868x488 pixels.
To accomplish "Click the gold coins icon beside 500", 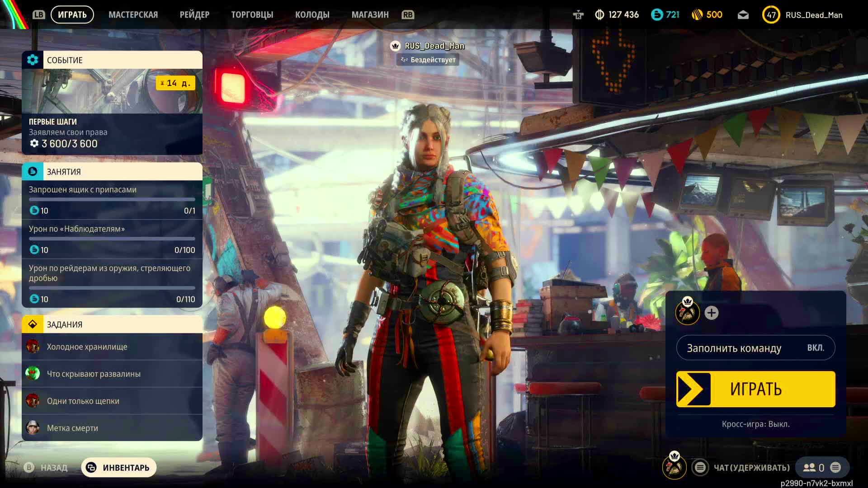I will [x=697, y=15].
